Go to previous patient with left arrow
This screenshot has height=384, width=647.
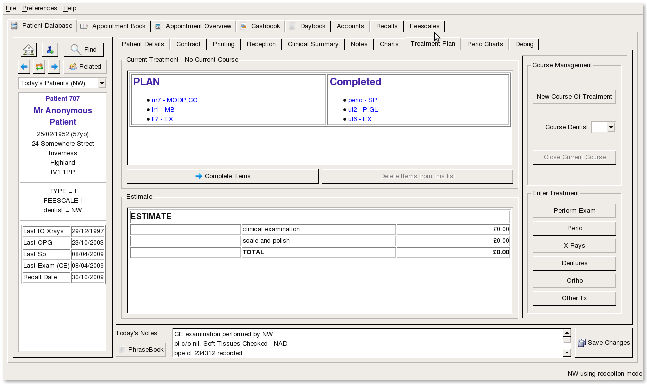[24, 66]
